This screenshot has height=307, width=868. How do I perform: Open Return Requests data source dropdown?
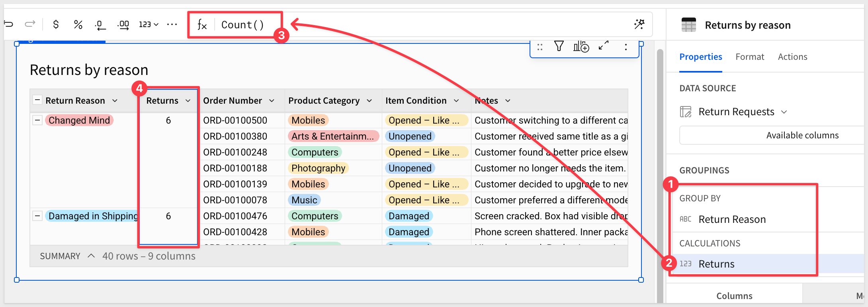tap(784, 112)
